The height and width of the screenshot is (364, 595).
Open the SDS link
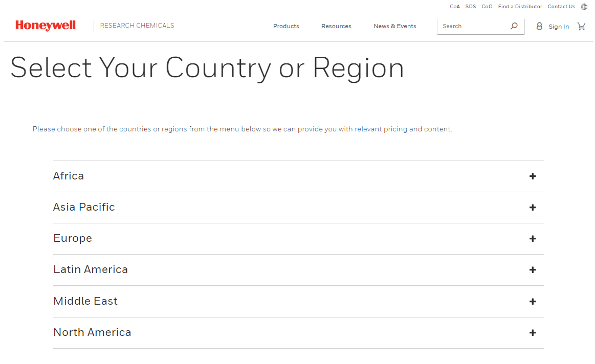pos(471,7)
